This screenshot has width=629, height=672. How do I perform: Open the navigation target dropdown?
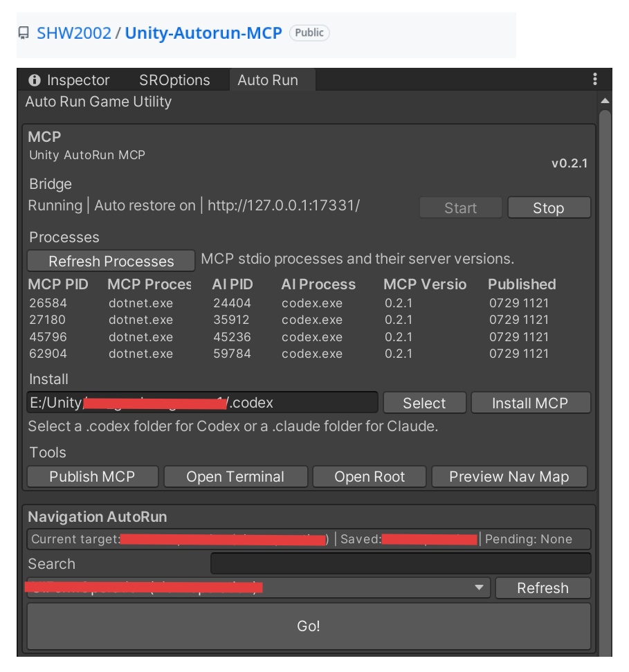coord(258,588)
